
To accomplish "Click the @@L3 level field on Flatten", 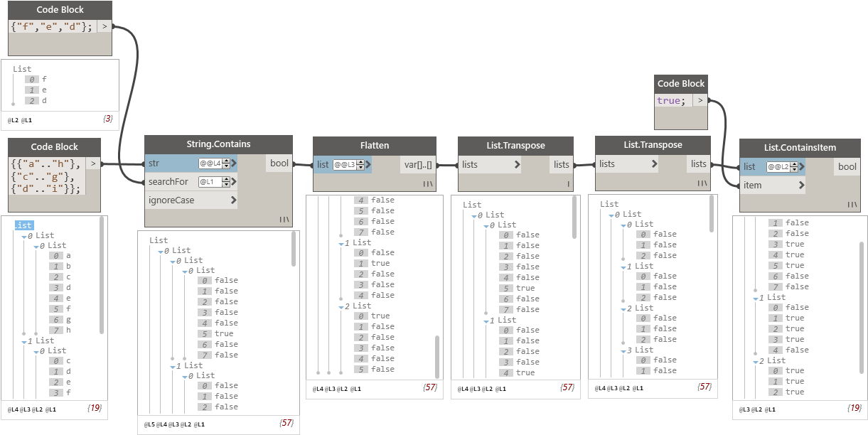I will pyautogui.click(x=345, y=164).
